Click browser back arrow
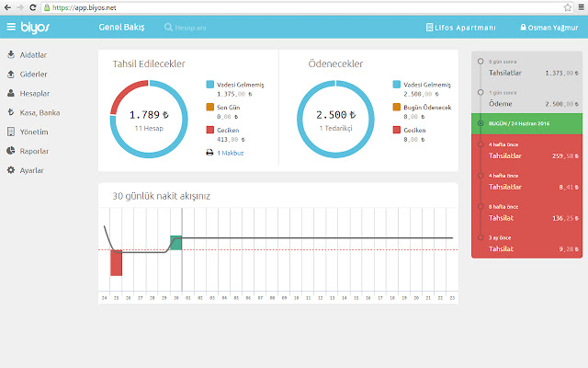 tap(7, 7)
